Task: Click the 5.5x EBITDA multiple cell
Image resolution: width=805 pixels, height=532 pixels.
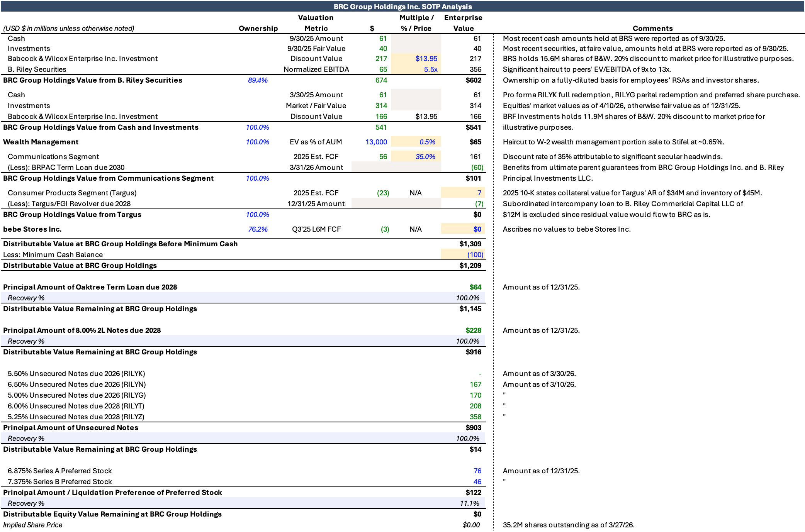Action: [x=430, y=69]
